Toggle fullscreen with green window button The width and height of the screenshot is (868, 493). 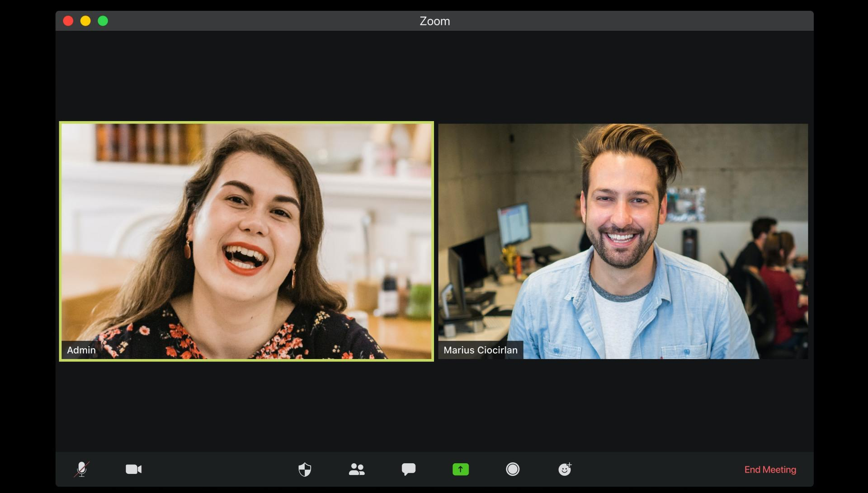pyautogui.click(x=103, y=21)
